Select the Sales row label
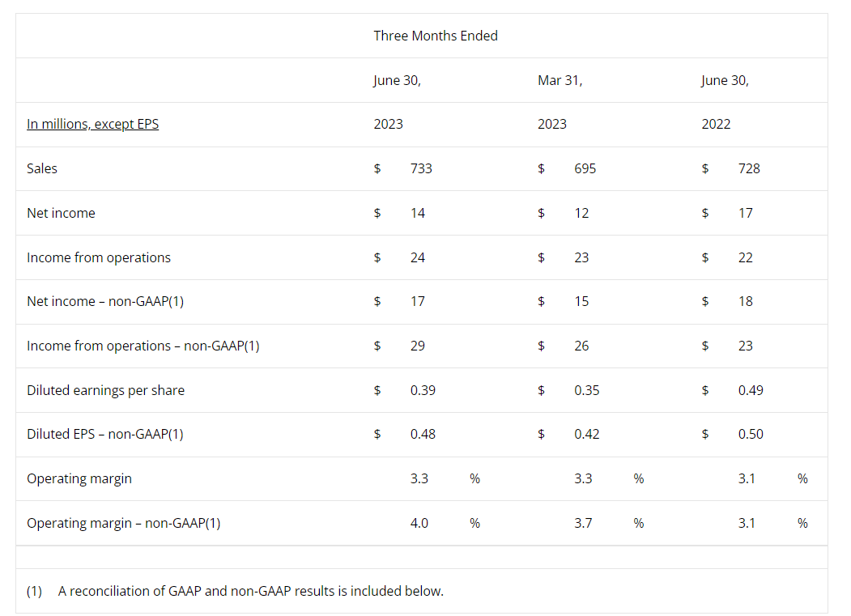This screenshot has width=851, height=616. pos(42,168)
